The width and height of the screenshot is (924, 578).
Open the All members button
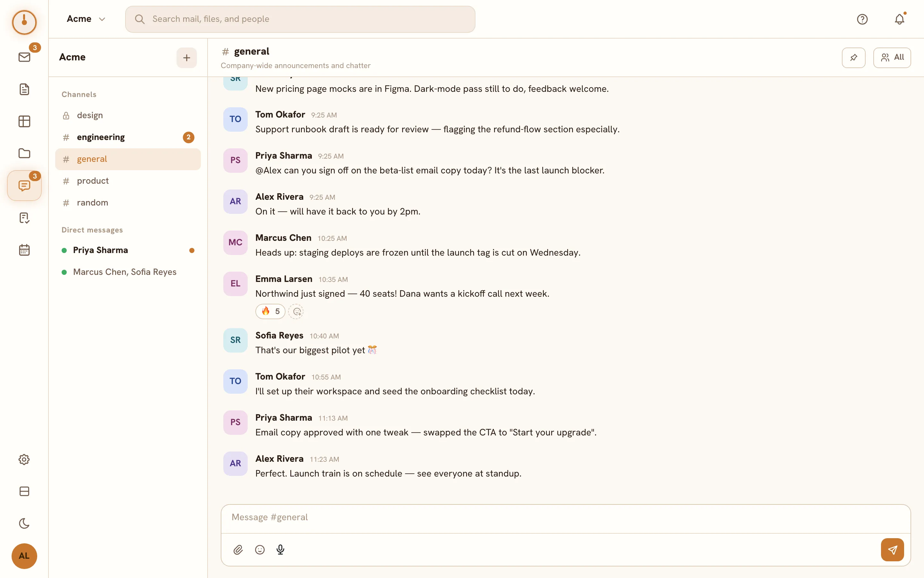(x=892, y=58)
